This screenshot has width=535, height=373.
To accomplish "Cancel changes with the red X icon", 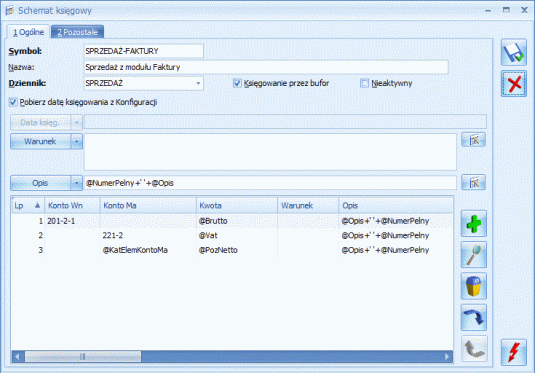I will 514,84.
